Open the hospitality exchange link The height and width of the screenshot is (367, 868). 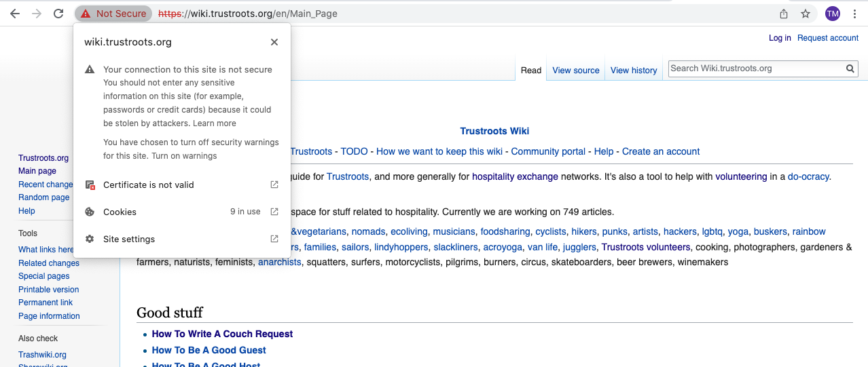coord(515,176)
